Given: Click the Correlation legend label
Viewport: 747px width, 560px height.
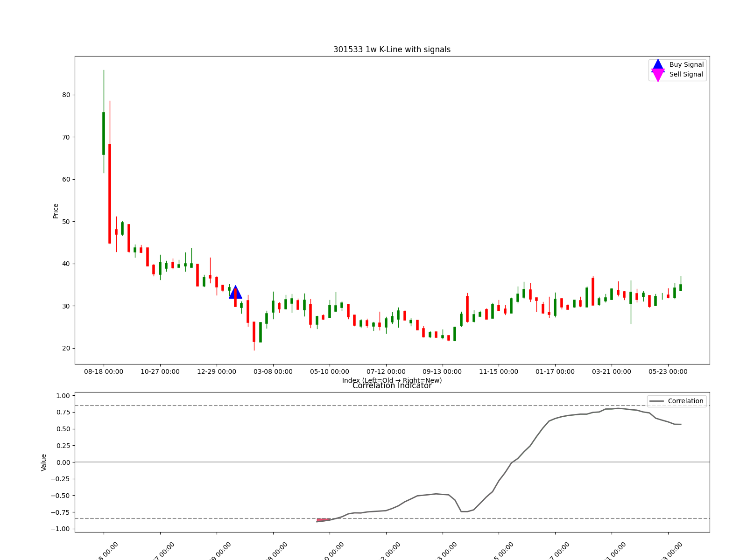Looking at the screenshot, I should (685, 401).
